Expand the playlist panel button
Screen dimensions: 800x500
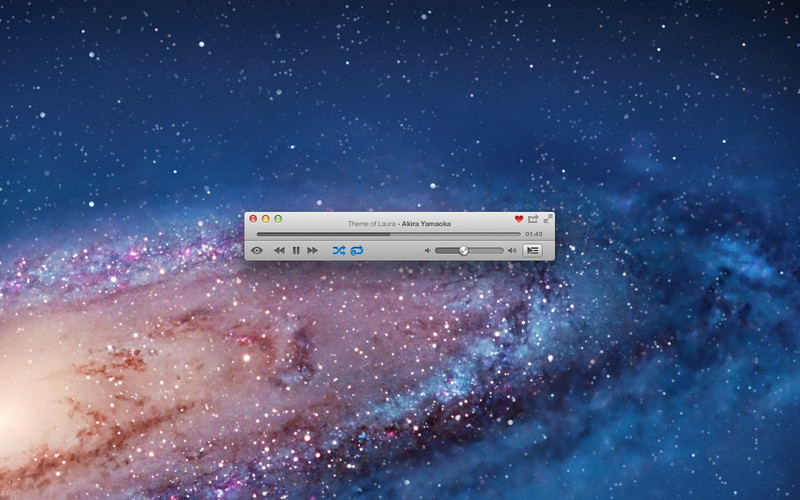[533, 250]
